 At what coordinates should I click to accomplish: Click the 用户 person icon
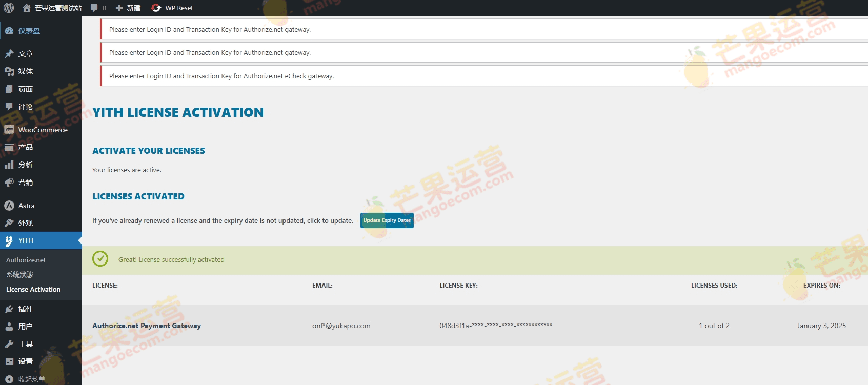coord(9,327)
